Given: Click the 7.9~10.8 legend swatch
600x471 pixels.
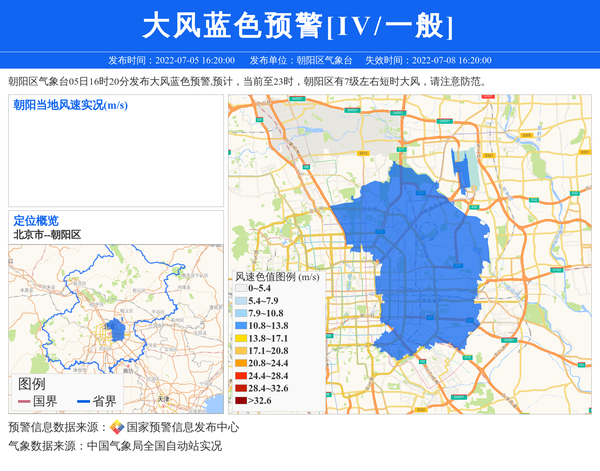Looking at the screenshot, I should tap(240, 314).
